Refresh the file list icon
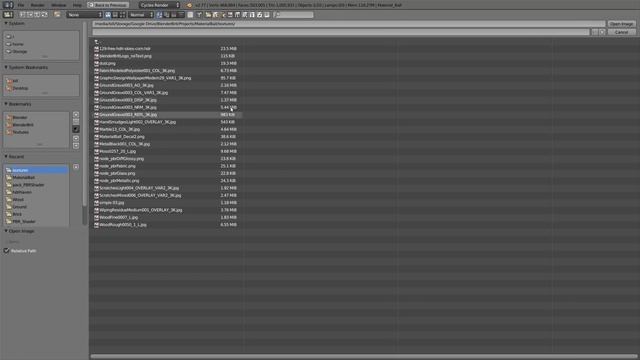 pos(44,15)
